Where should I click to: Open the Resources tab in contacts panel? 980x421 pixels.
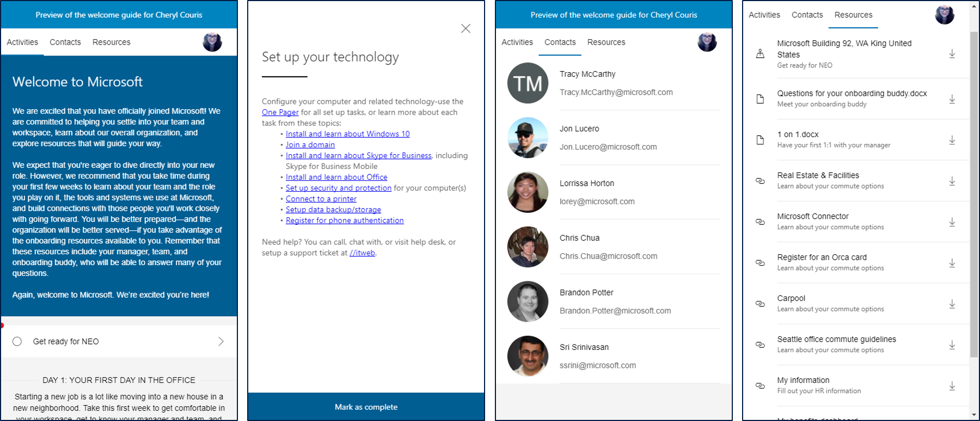[606, 42]
